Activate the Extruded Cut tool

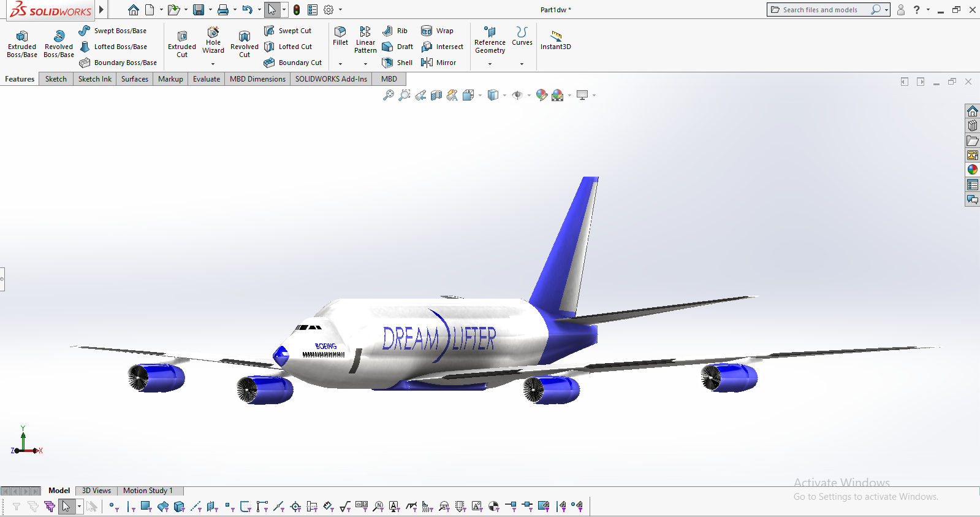(182, 43)
